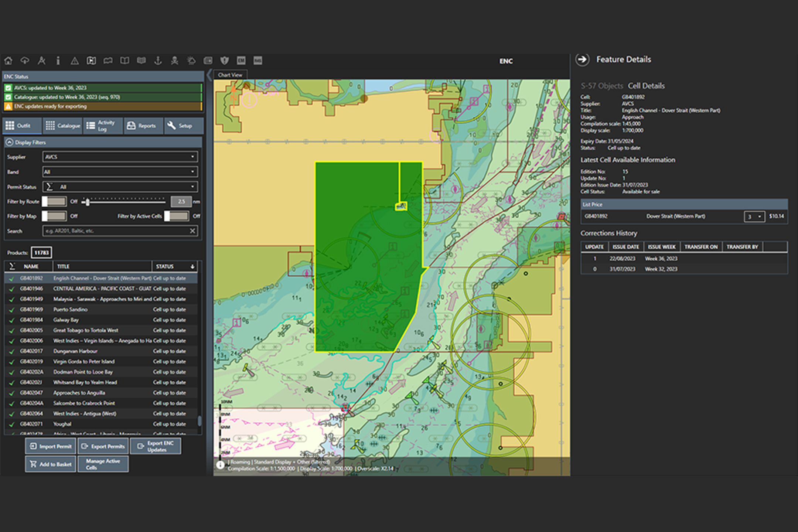The image size is (798, 532).
Task: Open the Setup tab
Action: point(184,126)
